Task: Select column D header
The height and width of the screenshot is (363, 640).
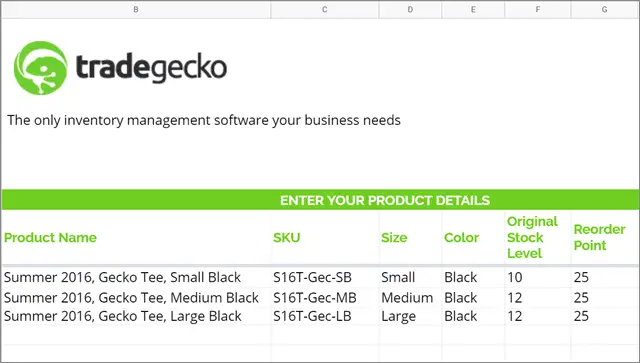Action: click(x=410, y=9)
